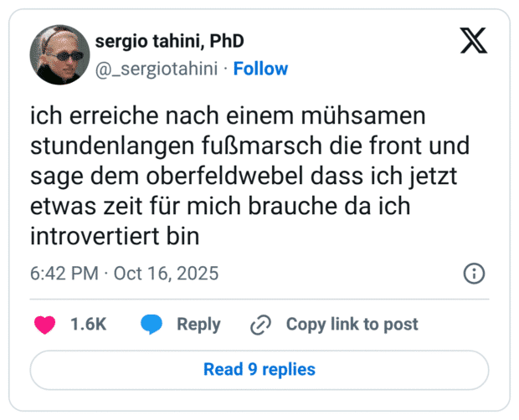Click the Reply text label

(198, 325)
